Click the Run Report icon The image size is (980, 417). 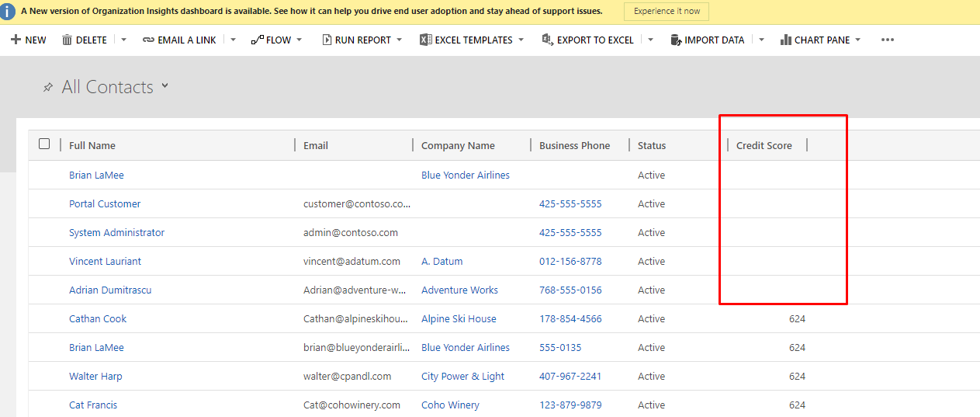(327, 40)
